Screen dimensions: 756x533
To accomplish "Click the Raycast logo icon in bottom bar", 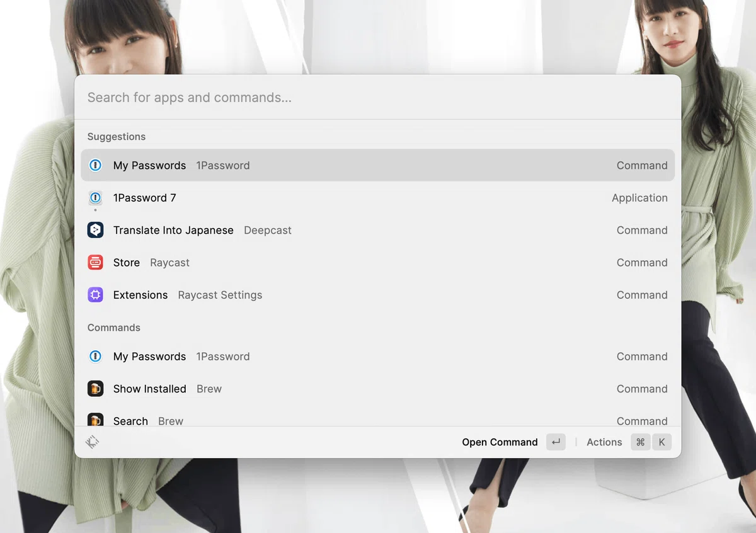I will pos(92,442).
